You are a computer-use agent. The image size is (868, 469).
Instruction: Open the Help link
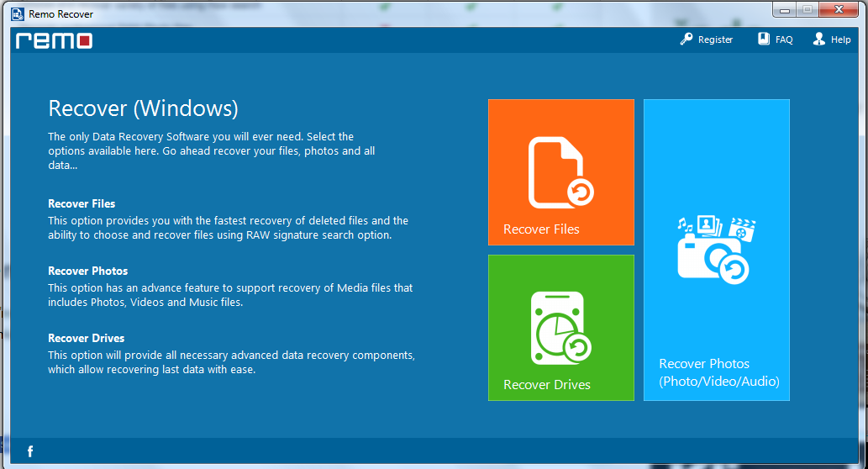[x=840, y=40]
